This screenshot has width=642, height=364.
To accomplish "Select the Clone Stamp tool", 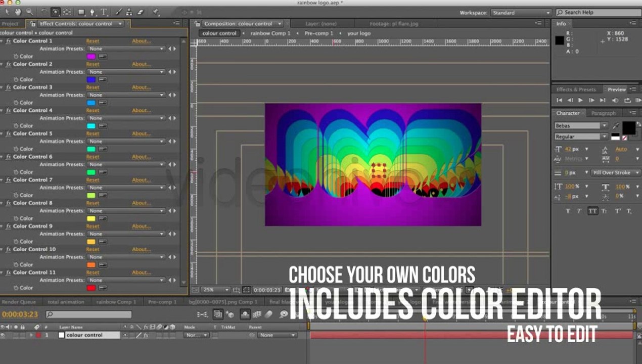I will point(129,12).
